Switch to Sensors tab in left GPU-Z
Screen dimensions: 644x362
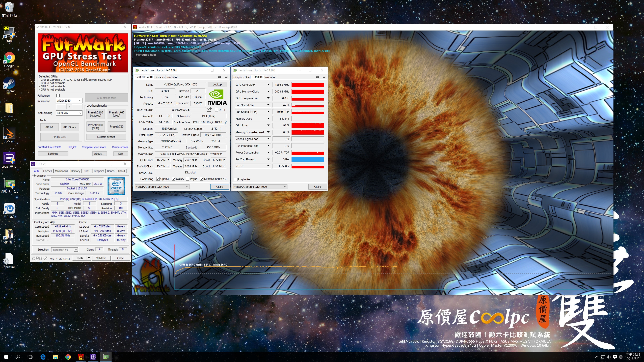(x=159, y=77)
